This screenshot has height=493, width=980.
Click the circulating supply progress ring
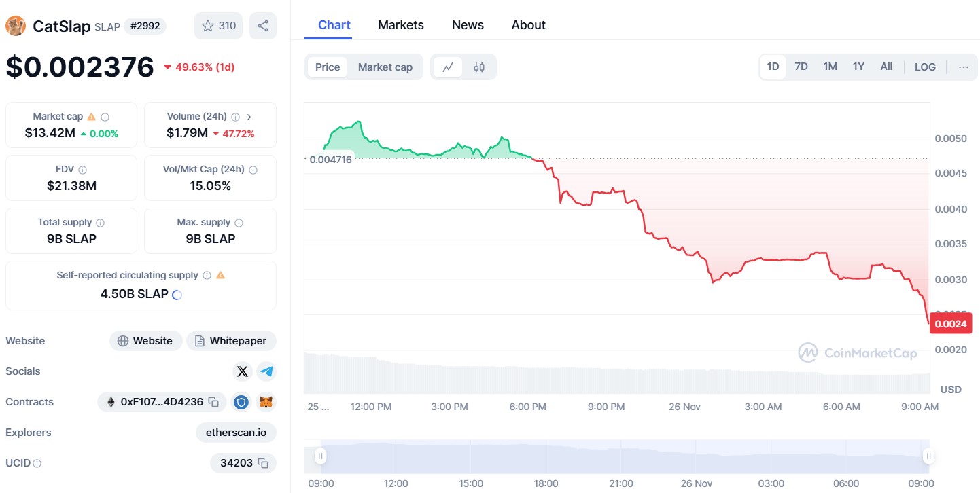point(177,295)
